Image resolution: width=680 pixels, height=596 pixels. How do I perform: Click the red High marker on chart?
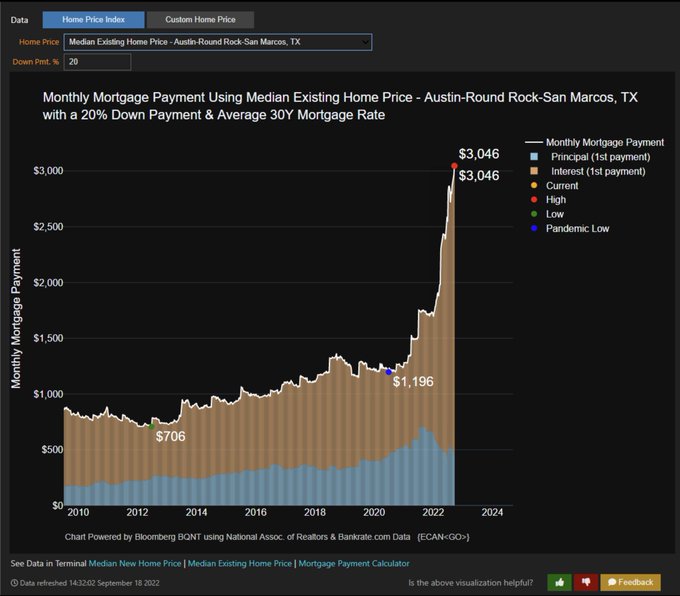[x=454, y=166]
